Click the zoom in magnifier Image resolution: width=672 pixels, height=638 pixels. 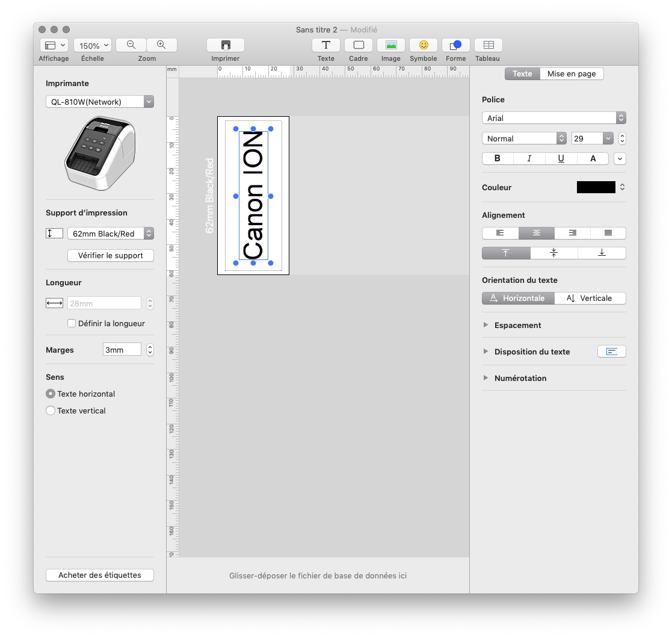(162, 45)
